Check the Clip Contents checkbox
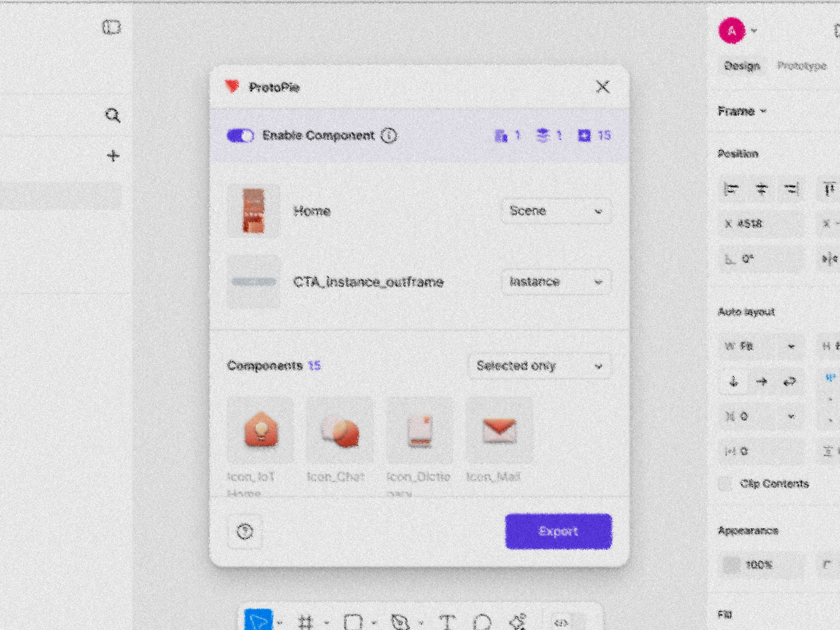The height and width of the screenshot is (630, 840). point(726,484)
